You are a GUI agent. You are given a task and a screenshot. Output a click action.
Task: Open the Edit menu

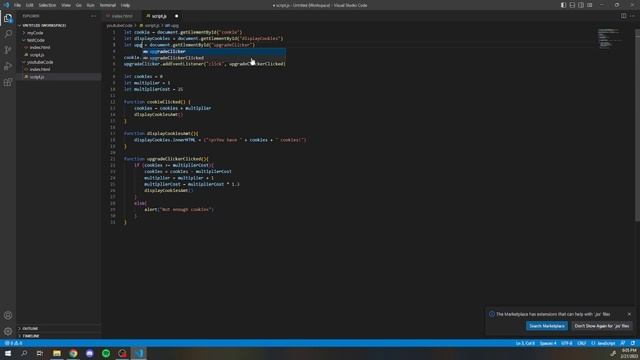(29, 5)
